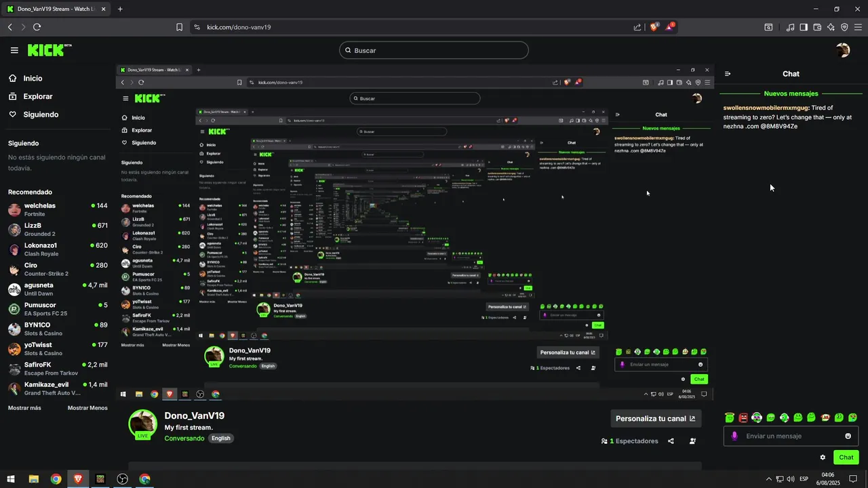Viewport: 868px width, 488px height.
Task: Open Windows notification center icon
Action: (x=853, y=479)
